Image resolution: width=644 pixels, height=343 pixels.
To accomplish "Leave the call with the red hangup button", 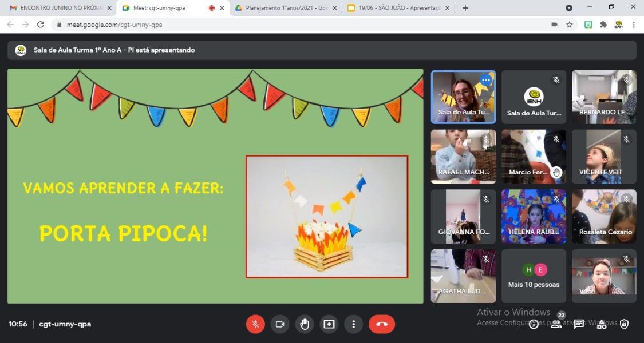I will tap(382, 324).
